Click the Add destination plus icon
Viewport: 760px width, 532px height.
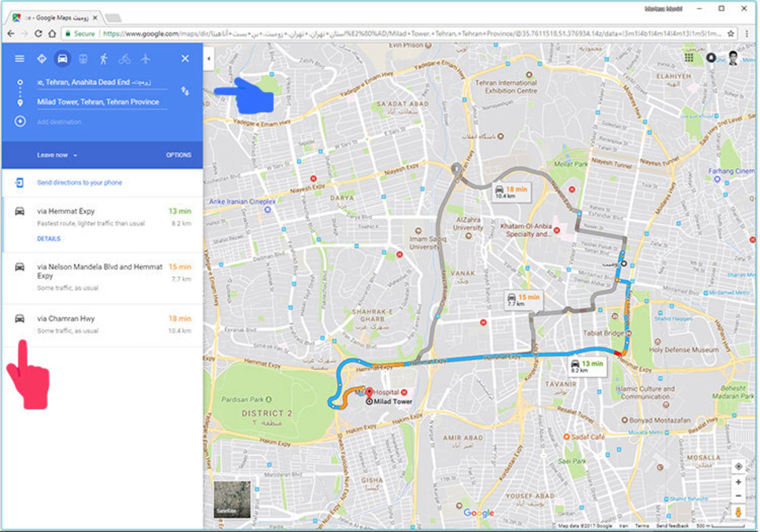click(x=20, y=121)
